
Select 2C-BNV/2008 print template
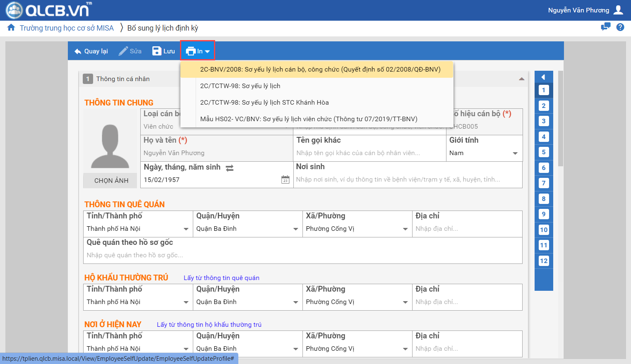tap(320, 69)
